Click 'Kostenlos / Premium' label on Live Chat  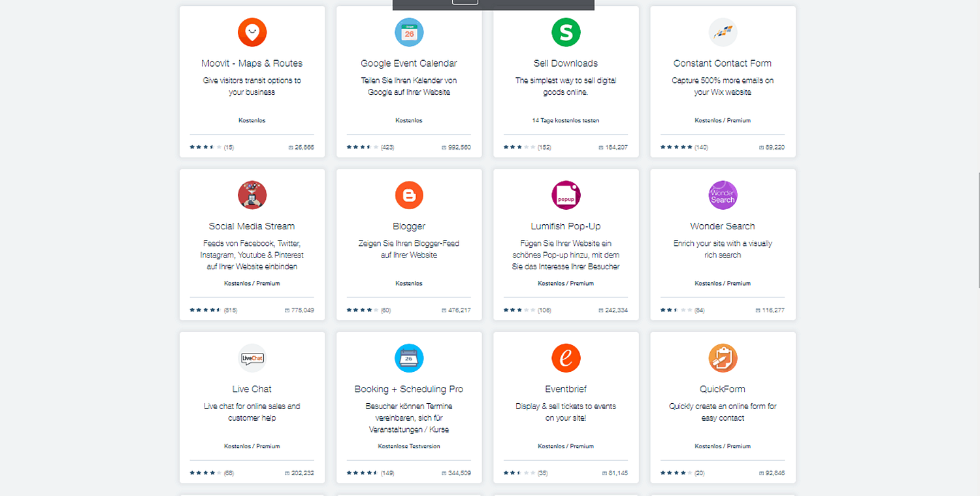[252, 446]
